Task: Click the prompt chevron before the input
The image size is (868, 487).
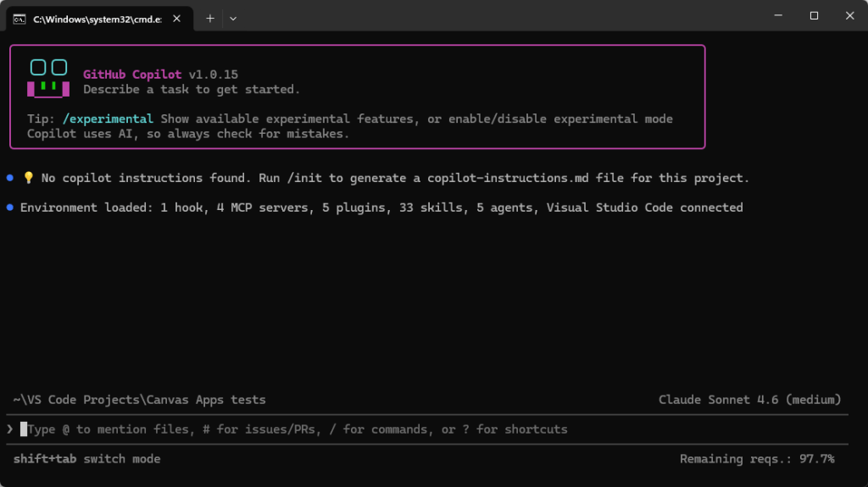Action: tap(10, 429)
